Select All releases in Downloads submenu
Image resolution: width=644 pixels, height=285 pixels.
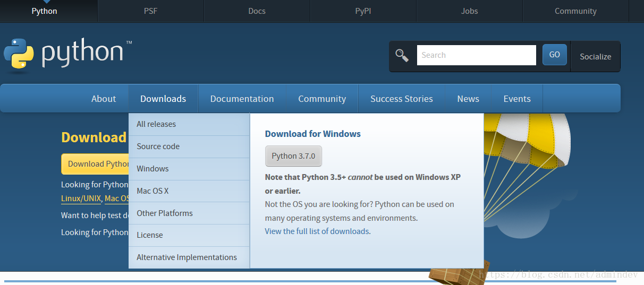189,124
